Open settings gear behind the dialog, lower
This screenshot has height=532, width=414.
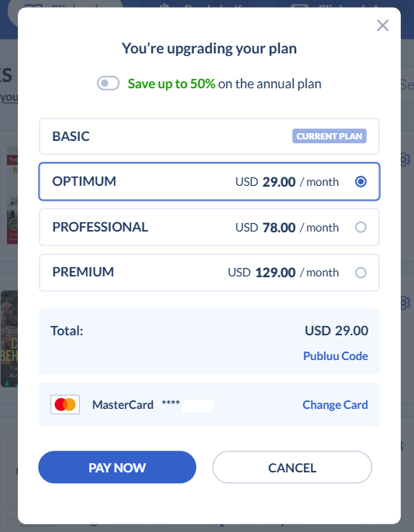pos(405,303)
